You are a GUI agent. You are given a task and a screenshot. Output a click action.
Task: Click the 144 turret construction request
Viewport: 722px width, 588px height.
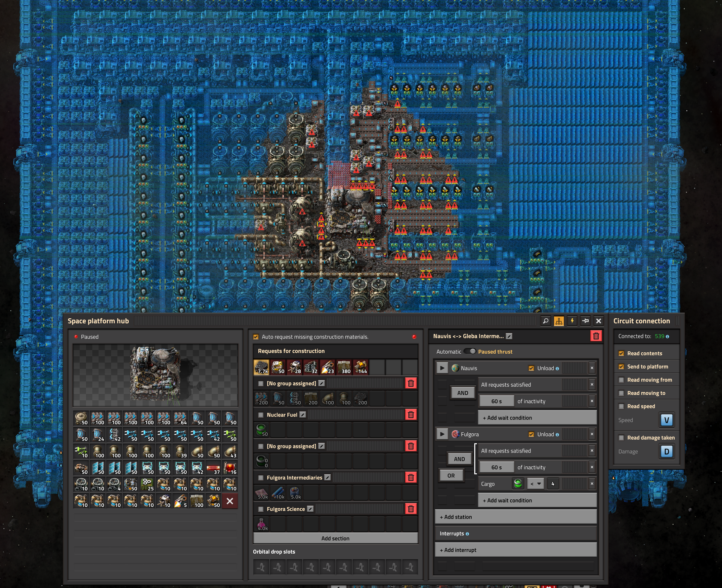pos(361,367)
